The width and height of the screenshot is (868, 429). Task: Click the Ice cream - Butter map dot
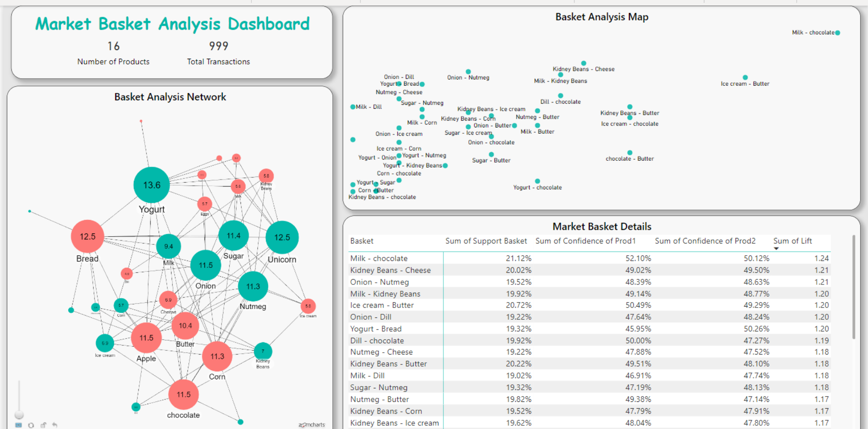745,78
